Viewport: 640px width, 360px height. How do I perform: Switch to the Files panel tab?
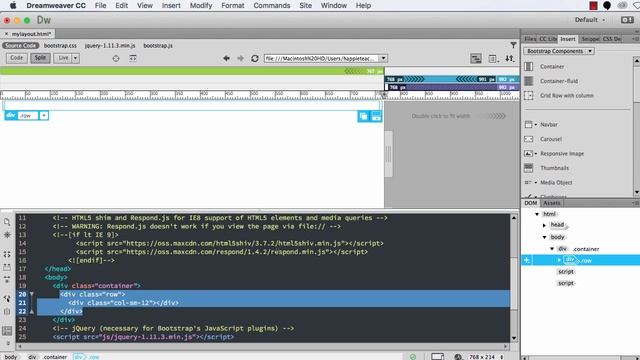(530, 39)
